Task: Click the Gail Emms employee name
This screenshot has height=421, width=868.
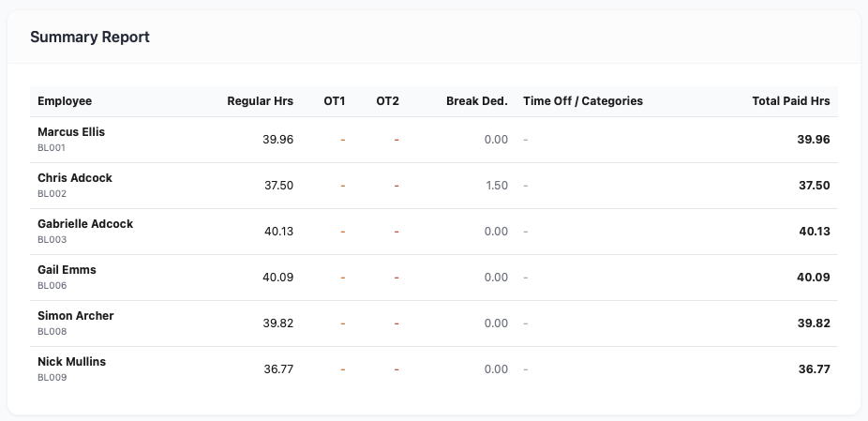Action: [x=67, y=270]
